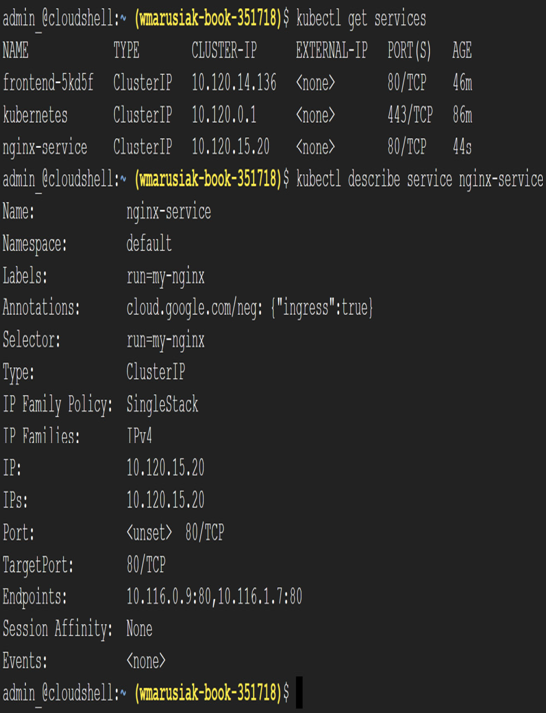Image resolution: width=546 pixels, height=713 pixels.
Task: Click the yellow project name in last prompt
Action: pyautogui.click(x=208, y=693)
